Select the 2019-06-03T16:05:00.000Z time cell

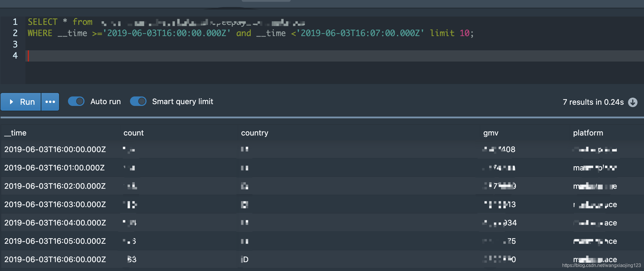coord(55,241)
